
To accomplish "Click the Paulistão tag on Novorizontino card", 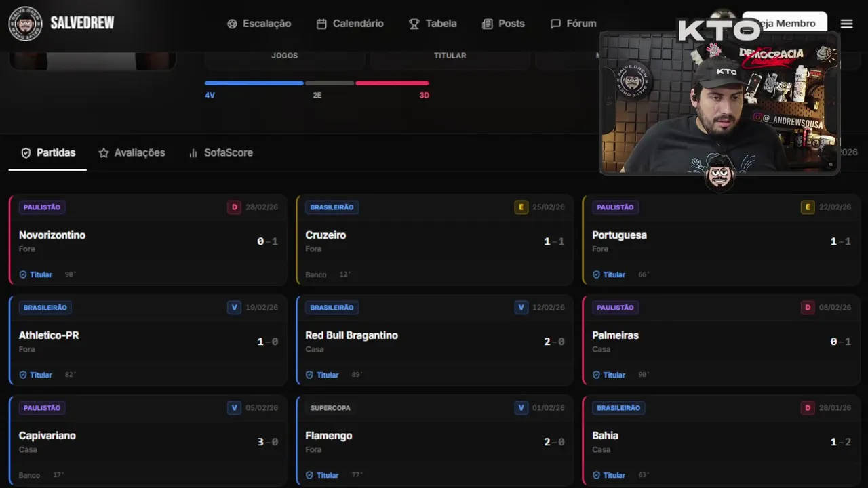I will (42, 207).
